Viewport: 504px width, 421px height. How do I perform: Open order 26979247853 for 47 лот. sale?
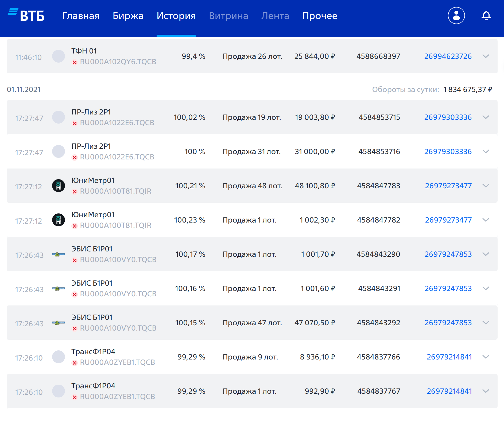[x=448, y=323]
